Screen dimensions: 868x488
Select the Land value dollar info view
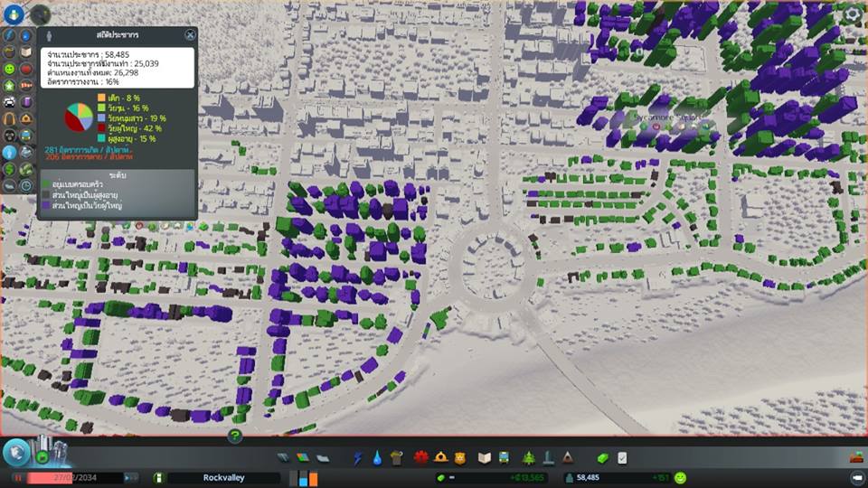pyautogui.click(x=9, y=169)
